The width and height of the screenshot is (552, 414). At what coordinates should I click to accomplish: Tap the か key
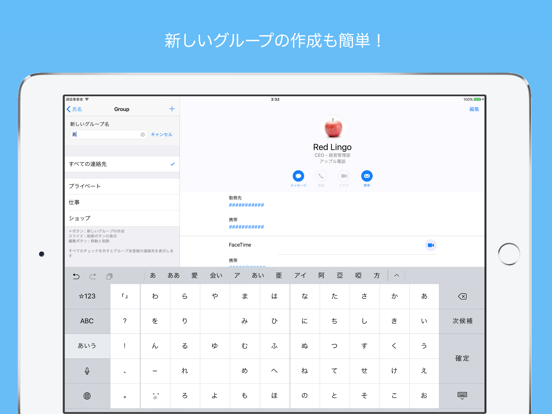click(394, 296)
